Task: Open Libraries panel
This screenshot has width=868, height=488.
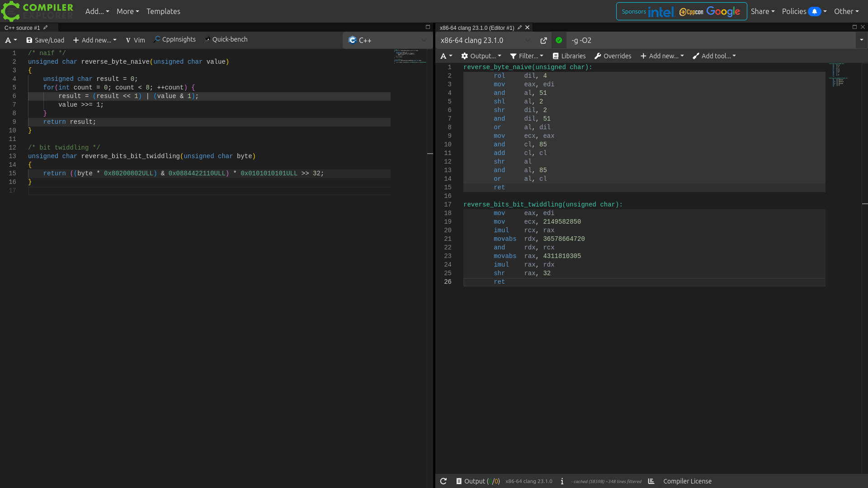Action: pyautogui.click(x=569, y=56)
